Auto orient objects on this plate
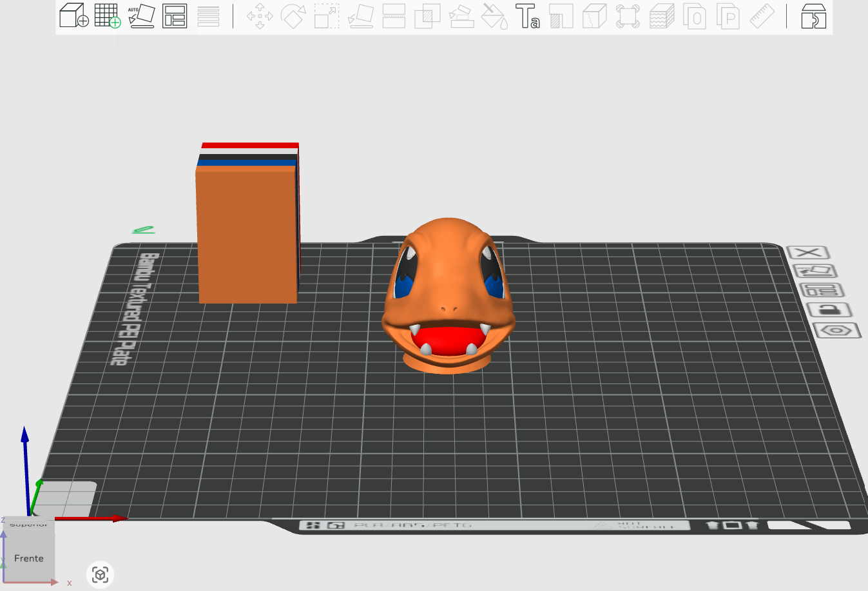The height and width of the screenshot is (591, 868). 815,271
